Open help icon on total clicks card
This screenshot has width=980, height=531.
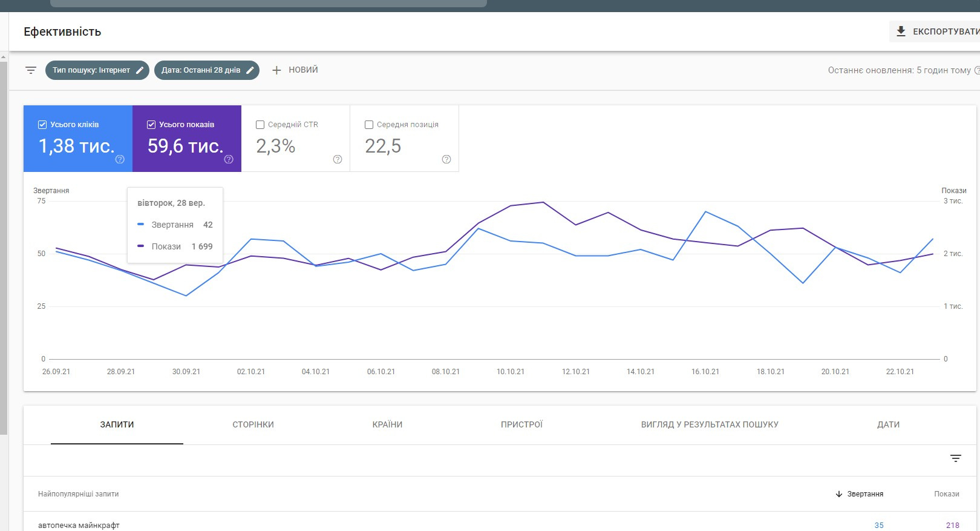[120, 159]
